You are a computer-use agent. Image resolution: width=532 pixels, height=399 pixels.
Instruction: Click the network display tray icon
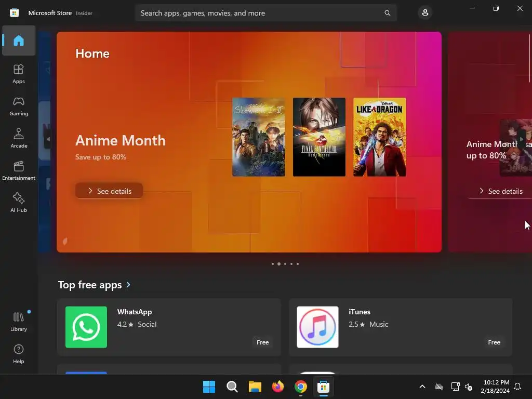(455, 387)
